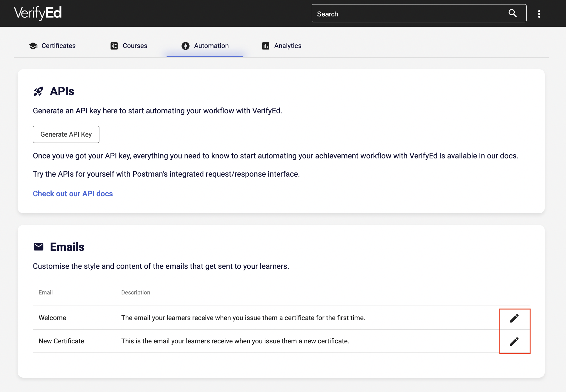This screenshot has height=392, width=566.
Task: Edit the New Certificate email via pencil icon
Action: [514, 341]
